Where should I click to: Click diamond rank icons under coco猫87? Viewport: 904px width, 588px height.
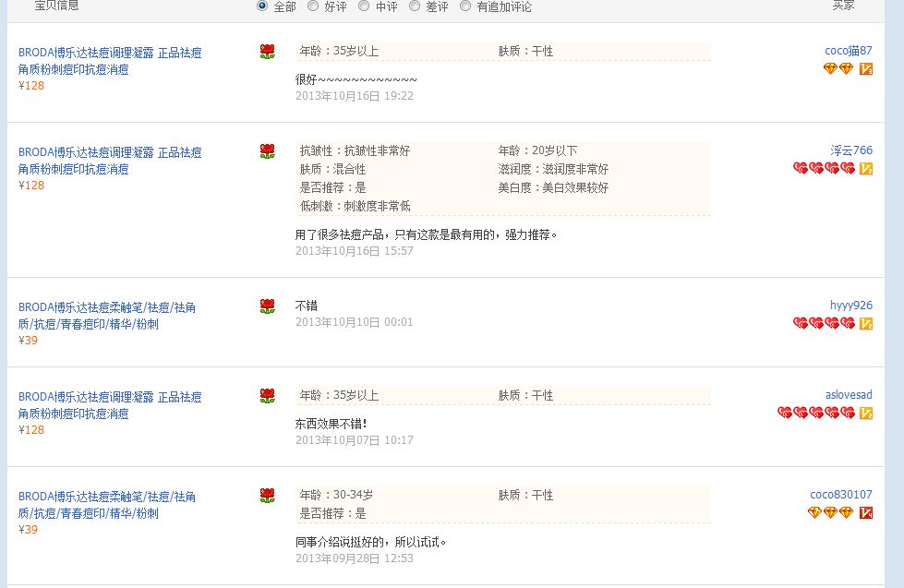(x=838, y=69)
